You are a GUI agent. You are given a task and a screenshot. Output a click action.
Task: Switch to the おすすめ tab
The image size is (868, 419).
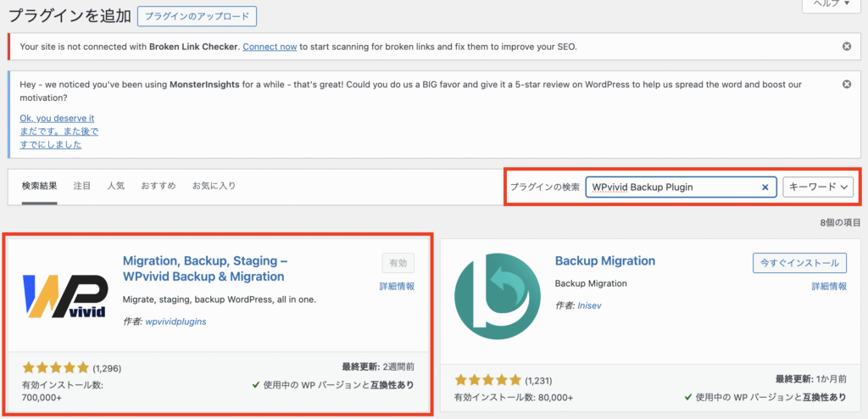pos(159,187)
